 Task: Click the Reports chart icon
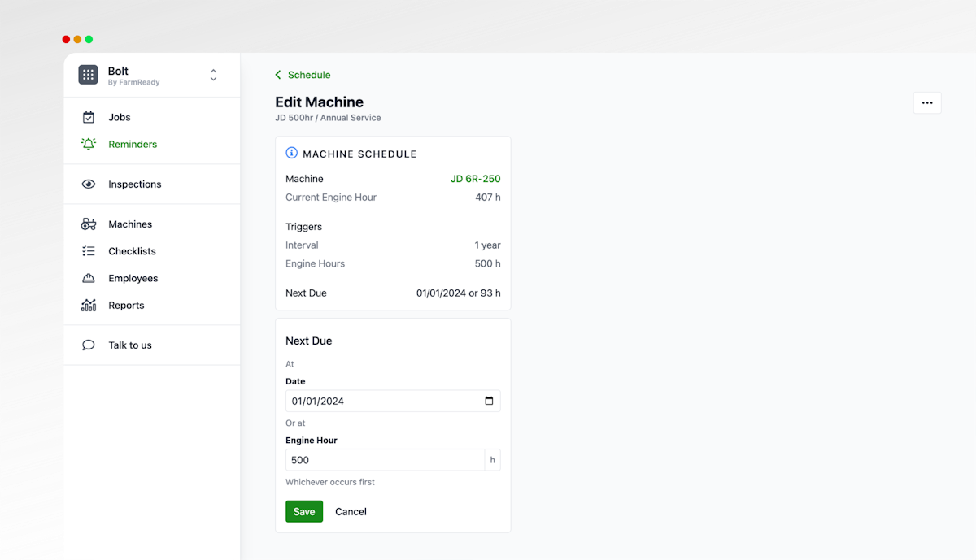(89, 306)
